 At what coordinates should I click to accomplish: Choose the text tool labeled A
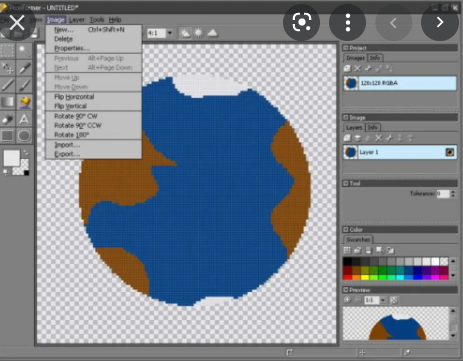tap(24, 119)
